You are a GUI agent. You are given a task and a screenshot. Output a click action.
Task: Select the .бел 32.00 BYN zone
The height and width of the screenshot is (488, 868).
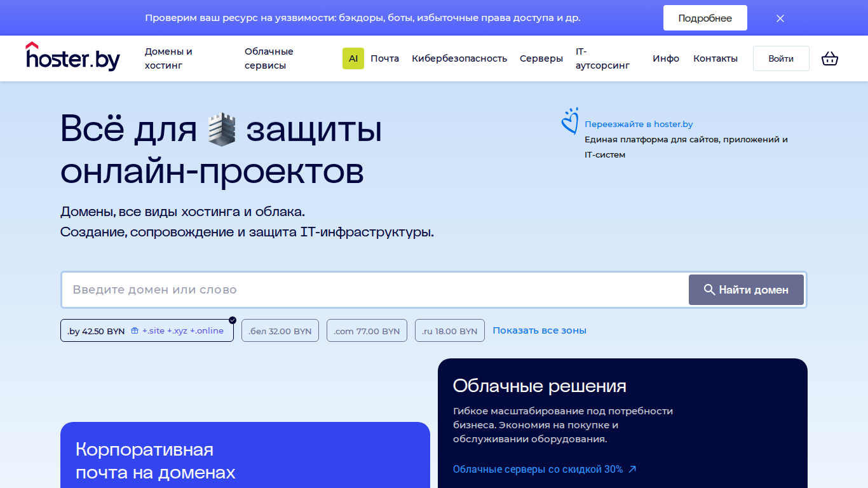[x=280, y=330]
